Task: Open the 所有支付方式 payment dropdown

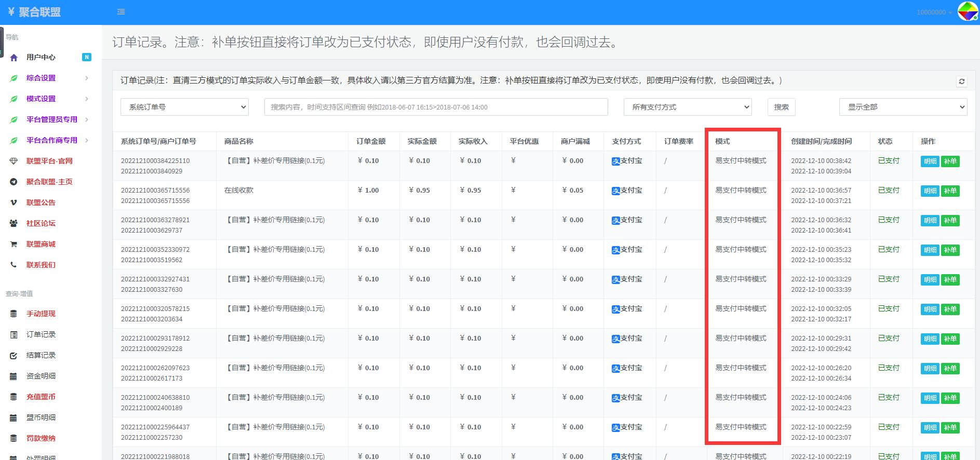Action: [688, 107]
